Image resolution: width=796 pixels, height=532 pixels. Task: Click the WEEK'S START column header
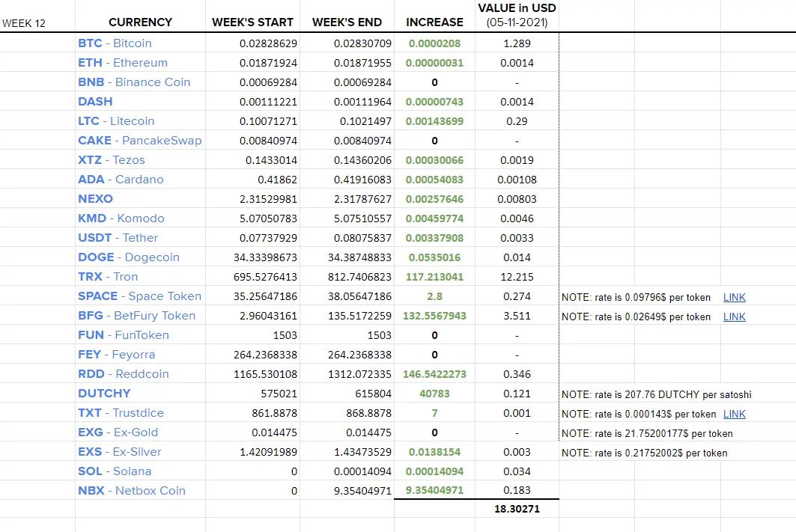[x=252, y=22]
